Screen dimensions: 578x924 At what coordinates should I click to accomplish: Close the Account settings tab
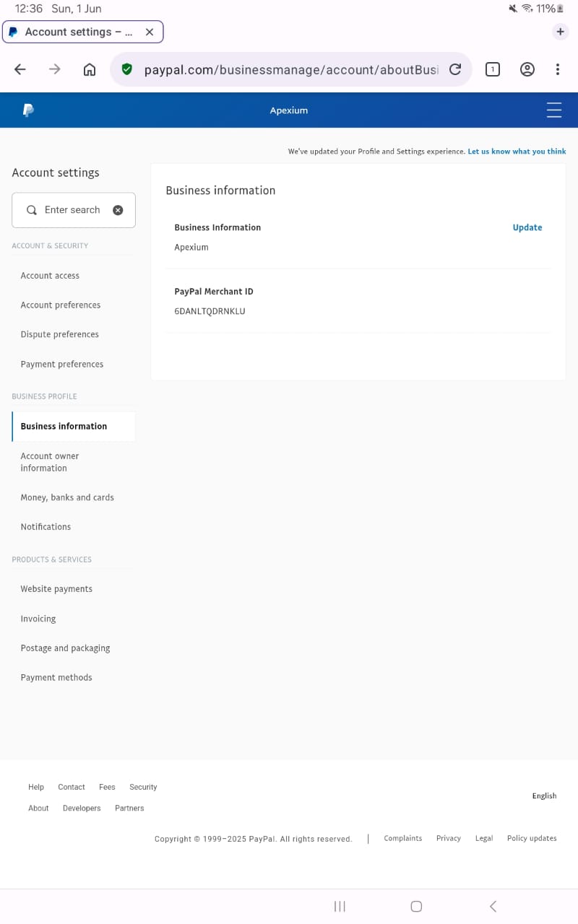pyautogui.click(x=150, y=32)
